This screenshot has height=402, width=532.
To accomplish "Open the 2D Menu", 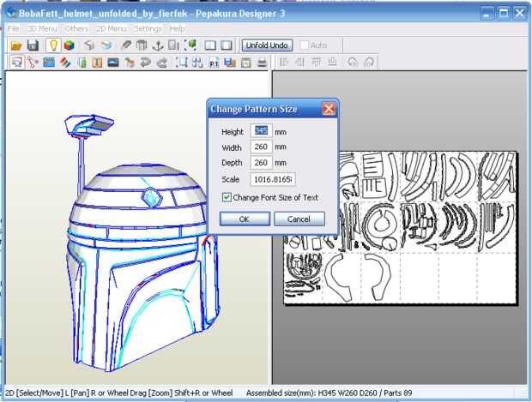I will [111, 29].
